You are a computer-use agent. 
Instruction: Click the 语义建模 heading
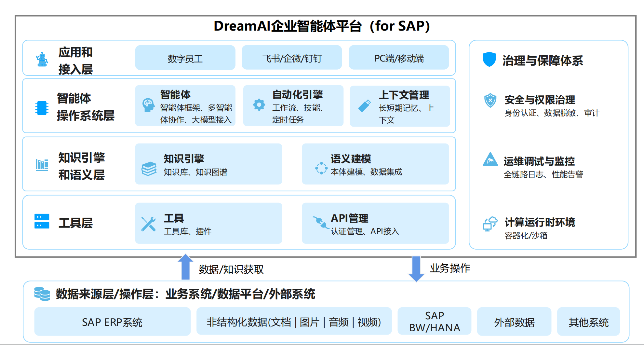[x=351, y=159]
